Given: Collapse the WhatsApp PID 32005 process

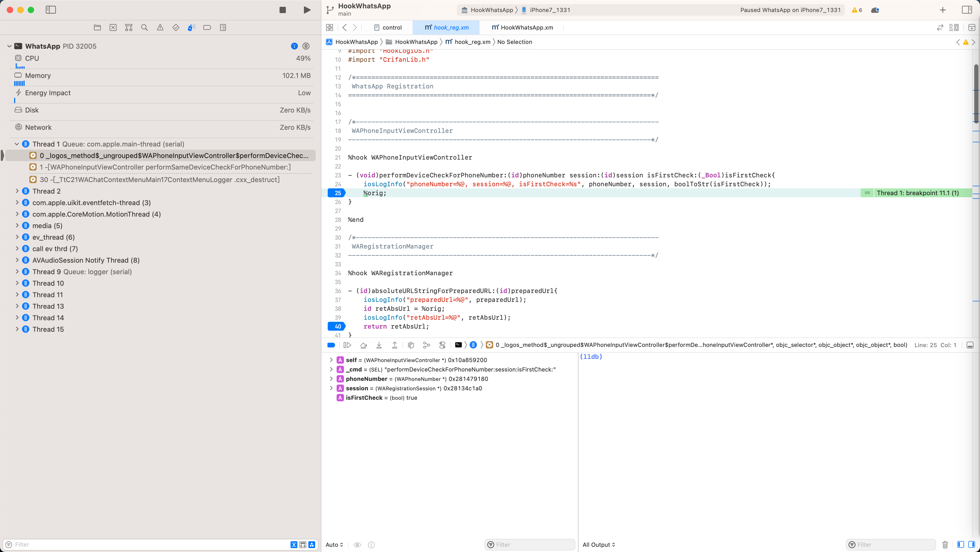Looking at the screenshot, I should pos(9,46).
